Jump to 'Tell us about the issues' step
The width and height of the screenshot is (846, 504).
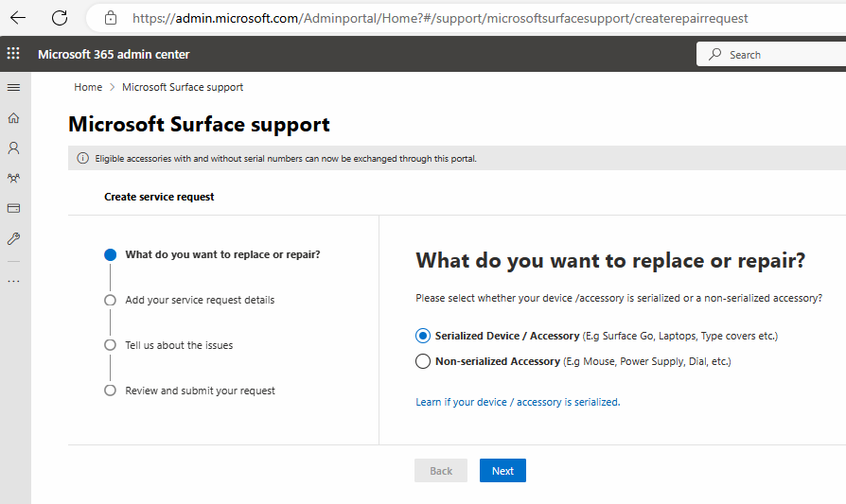179,345
